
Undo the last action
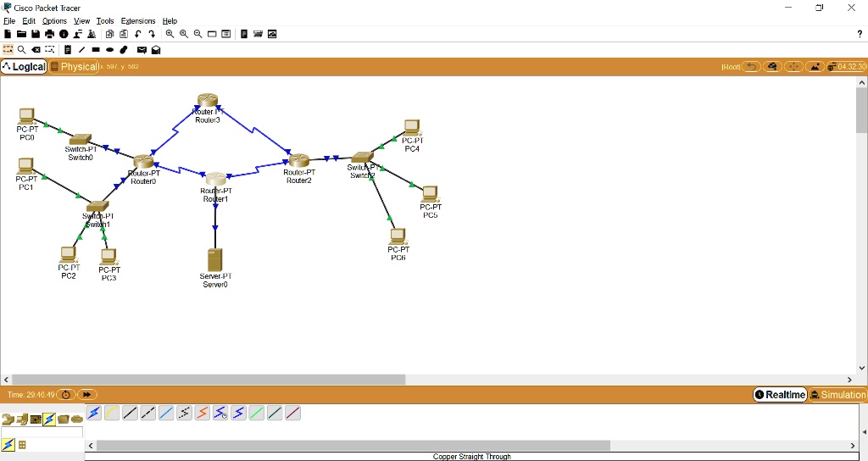138,34
